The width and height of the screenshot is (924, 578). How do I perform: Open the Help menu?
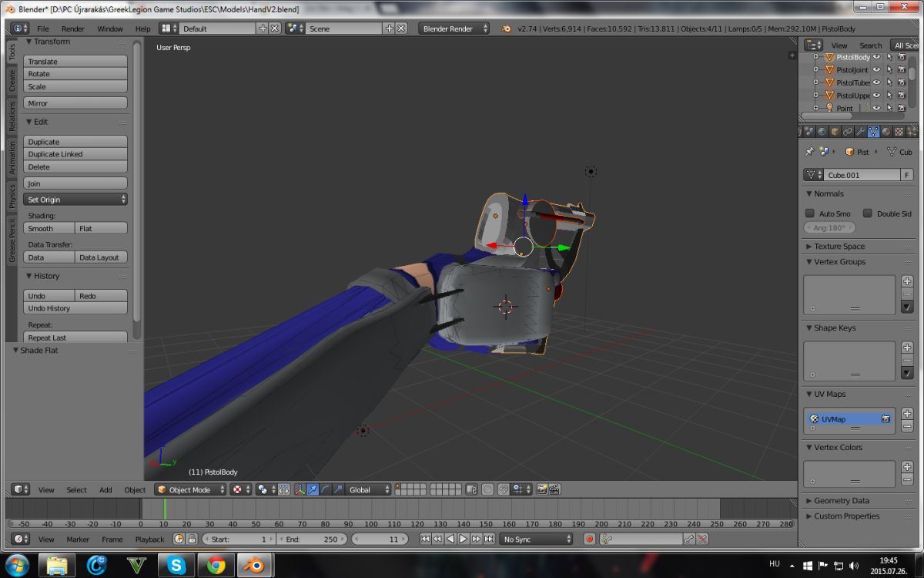143,29
